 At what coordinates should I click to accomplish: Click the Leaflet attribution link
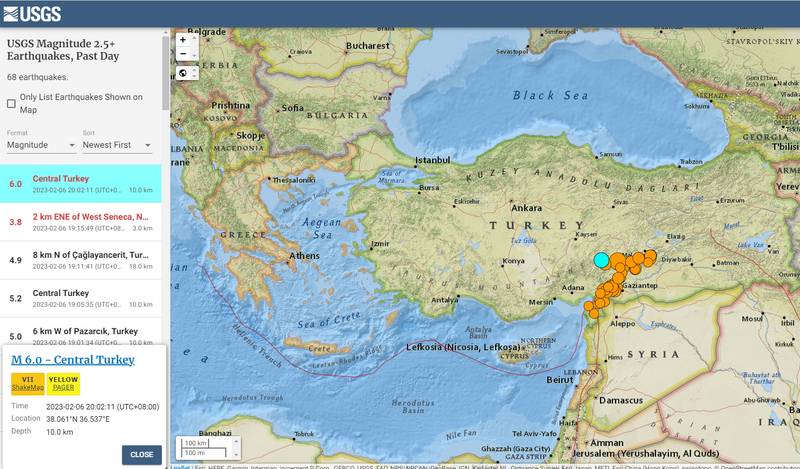(x=180, y=465)
